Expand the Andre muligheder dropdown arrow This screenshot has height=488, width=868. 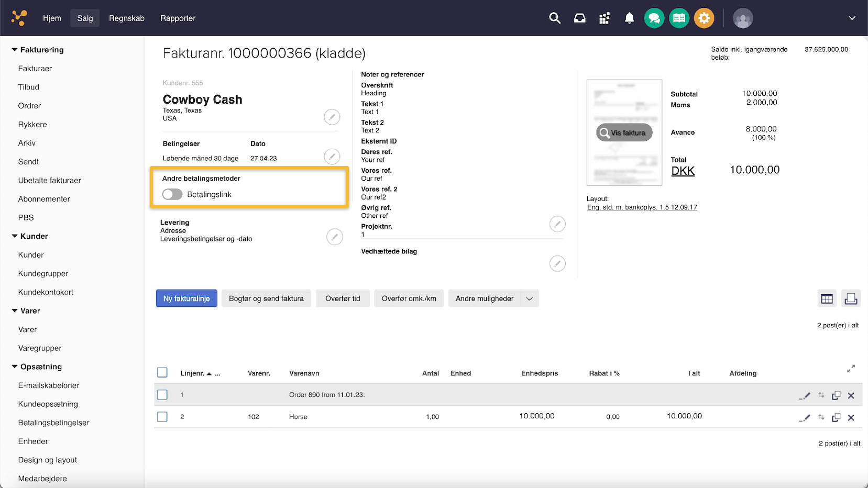click(530, 298)
